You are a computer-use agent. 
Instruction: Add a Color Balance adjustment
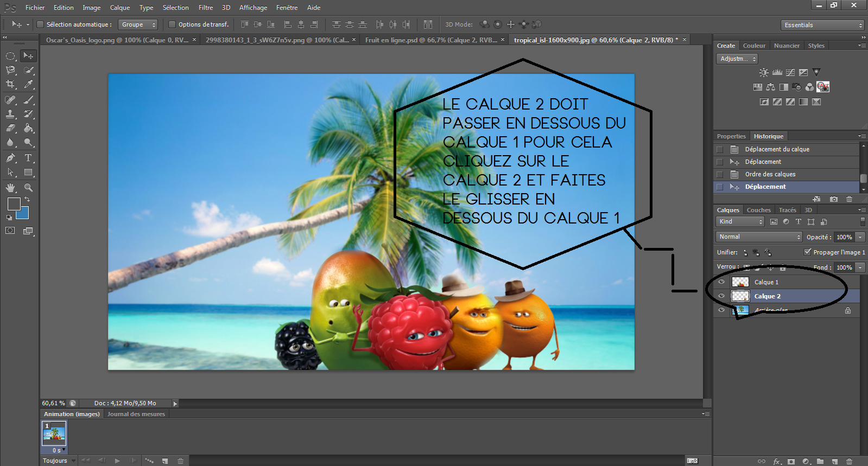pyautogui.click(x=771, y=87)
